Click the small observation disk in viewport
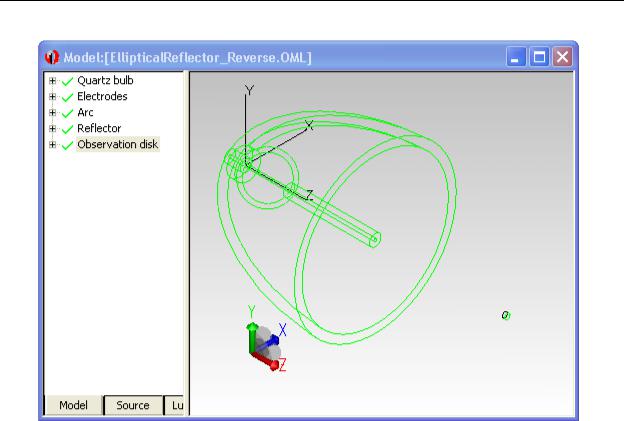Viewport: 624px width, 421px height. (x=505, y=316)
